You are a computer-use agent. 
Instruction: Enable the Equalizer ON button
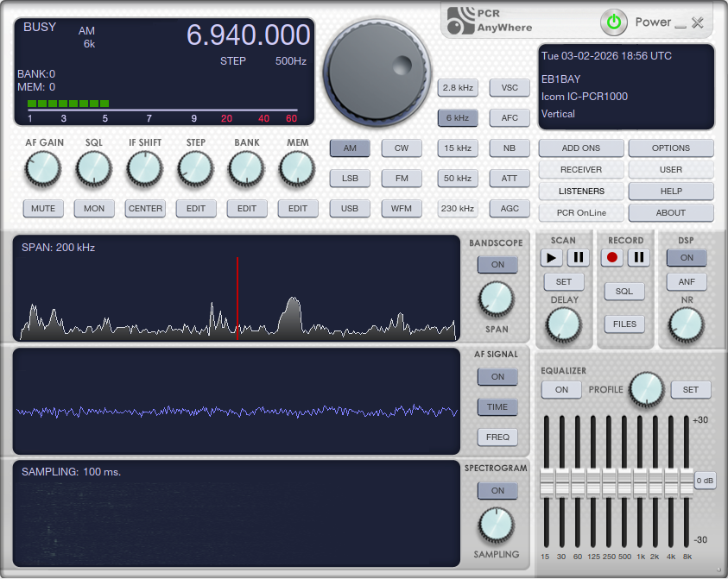click(561, 390)
